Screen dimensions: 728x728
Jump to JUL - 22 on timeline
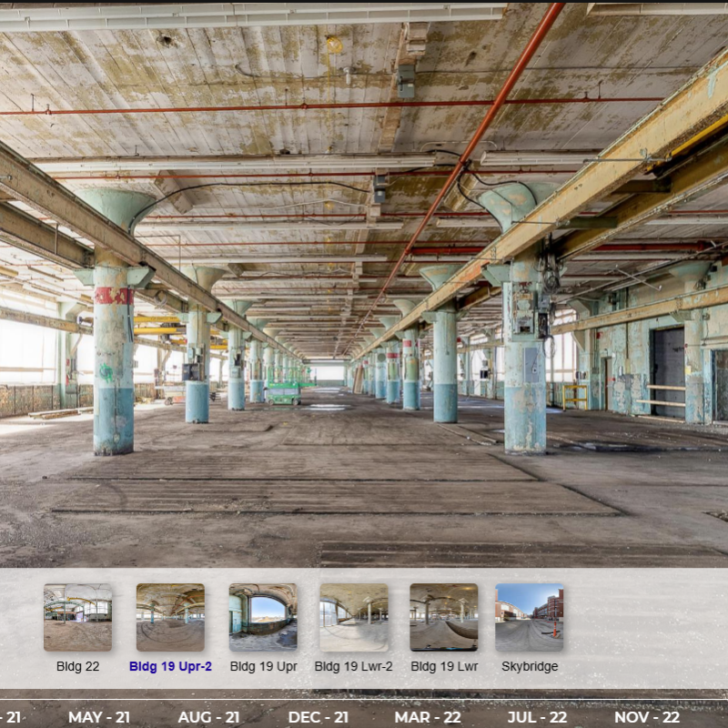(x=537, y=717)
